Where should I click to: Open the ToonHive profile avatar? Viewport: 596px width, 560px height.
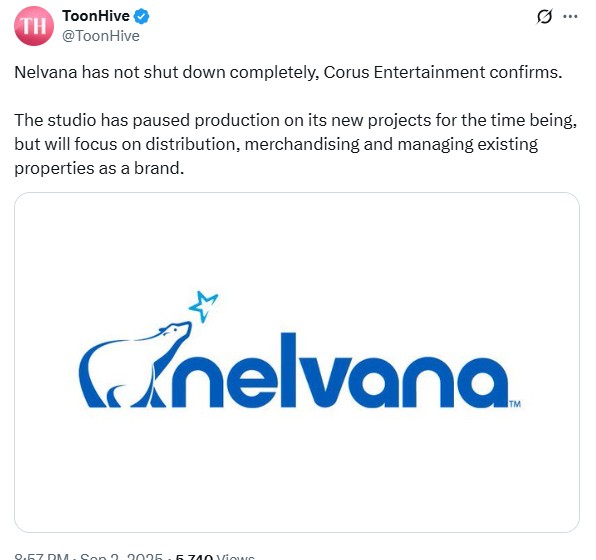[34, 26]
